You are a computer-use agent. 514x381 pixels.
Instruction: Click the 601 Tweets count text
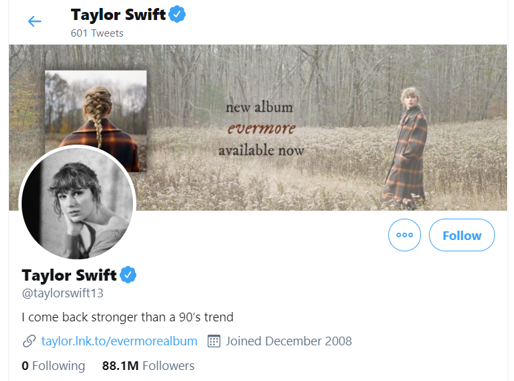pos(97,33)
